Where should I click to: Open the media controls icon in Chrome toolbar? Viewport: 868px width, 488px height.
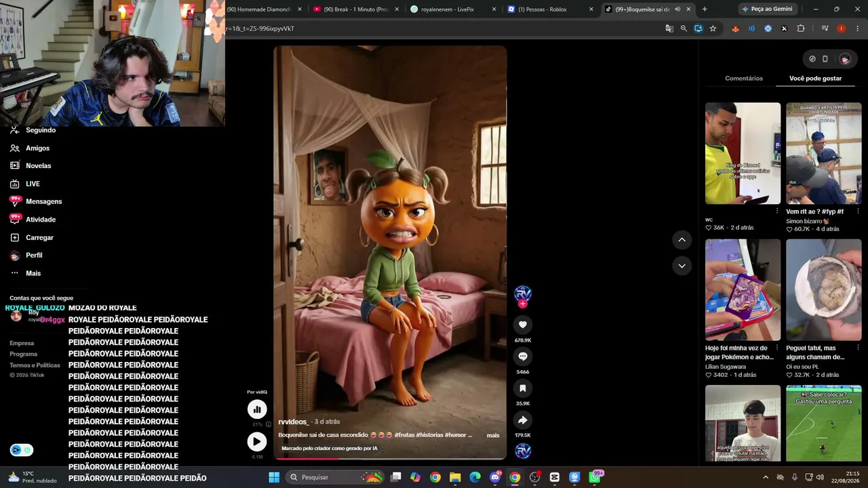coord(825,28)
